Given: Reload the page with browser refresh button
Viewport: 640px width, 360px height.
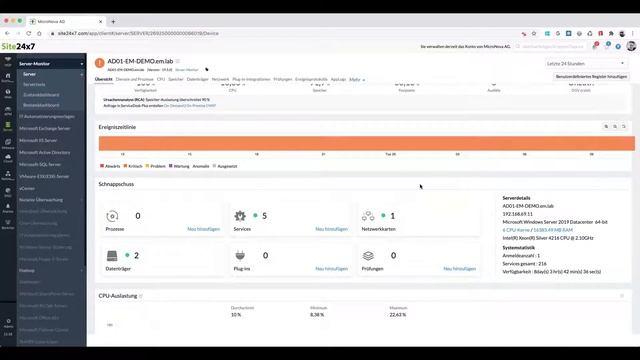Looking at the screenshot, I should point(29,33).
